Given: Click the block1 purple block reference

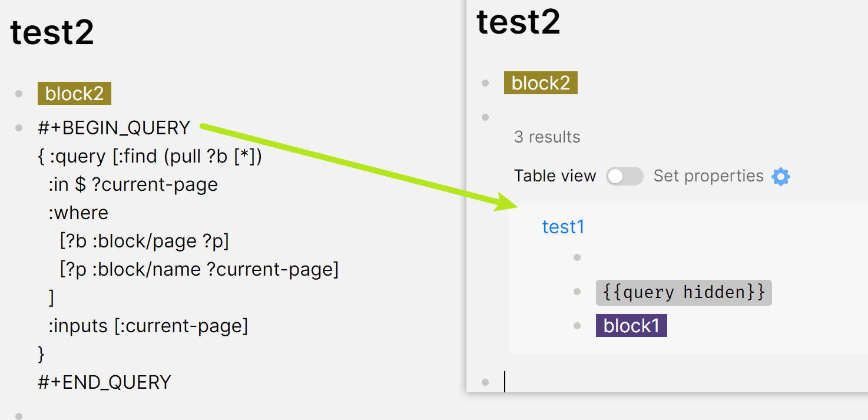Looking at the screenshot, I should click(631, 325).
